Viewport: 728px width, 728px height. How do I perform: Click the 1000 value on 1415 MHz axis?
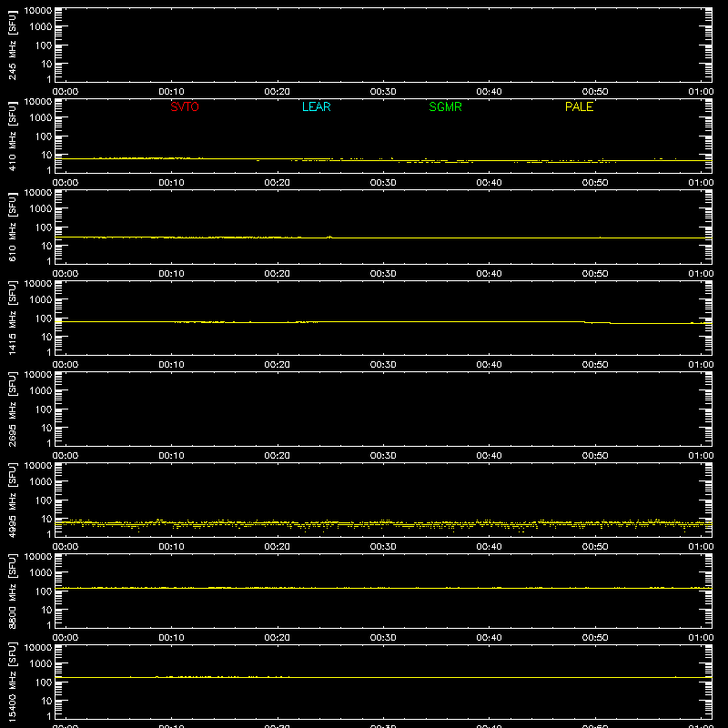click(x=41, y=300)
